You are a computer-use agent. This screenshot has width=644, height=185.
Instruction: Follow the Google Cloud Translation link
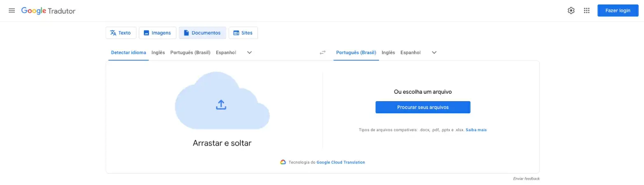[x=341, y=162]
